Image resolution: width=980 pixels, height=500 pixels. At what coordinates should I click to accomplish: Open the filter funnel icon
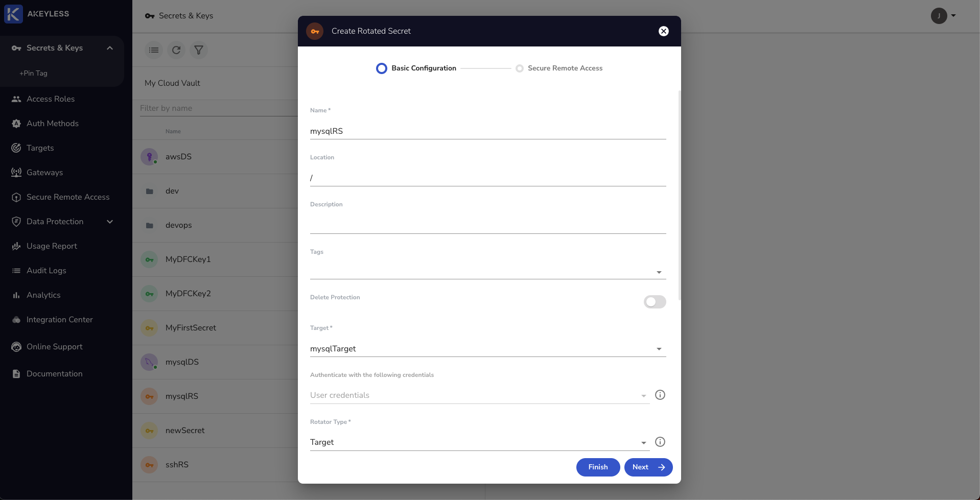point(199,50)
